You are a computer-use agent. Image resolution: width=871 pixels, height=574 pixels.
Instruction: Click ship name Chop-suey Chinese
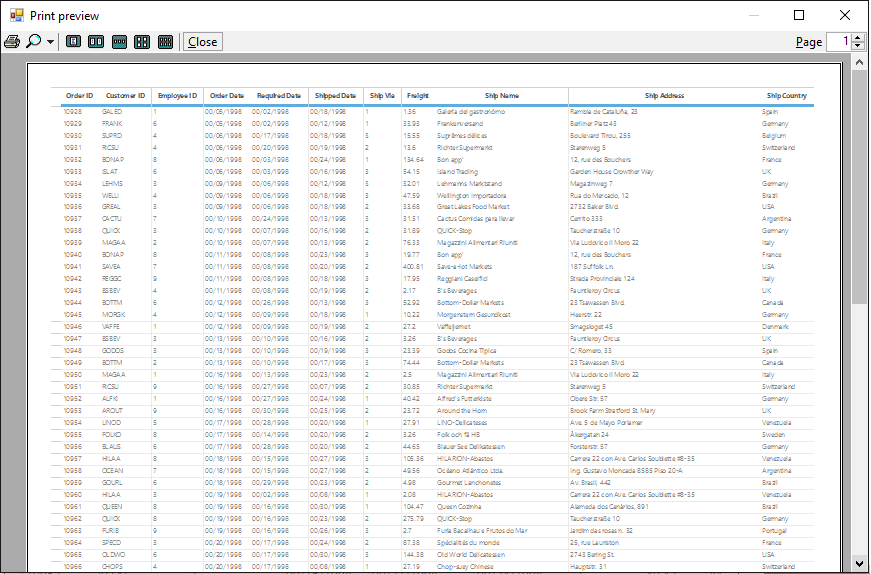pos(465,567)
